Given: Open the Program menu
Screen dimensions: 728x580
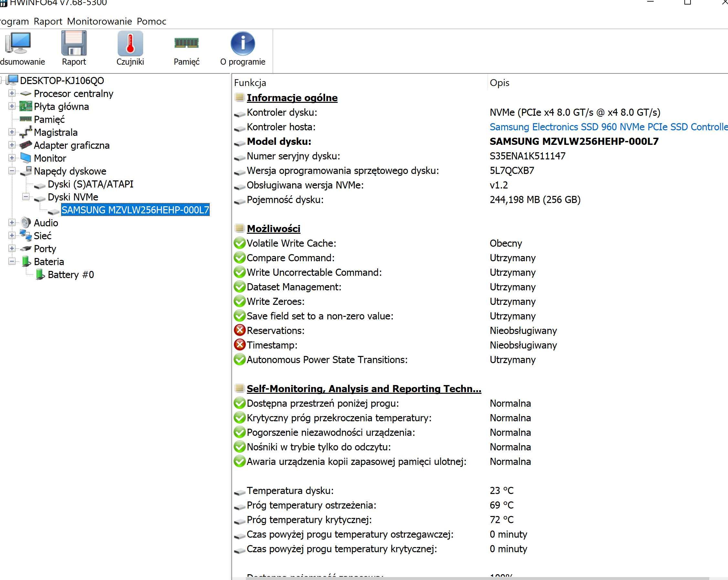Looking at the screenshot, I should click(14, 21).
